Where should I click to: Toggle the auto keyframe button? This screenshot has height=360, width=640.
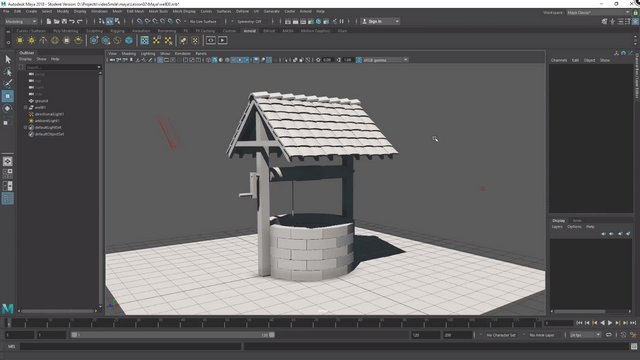pyautogui.click(x=623, y=335)
